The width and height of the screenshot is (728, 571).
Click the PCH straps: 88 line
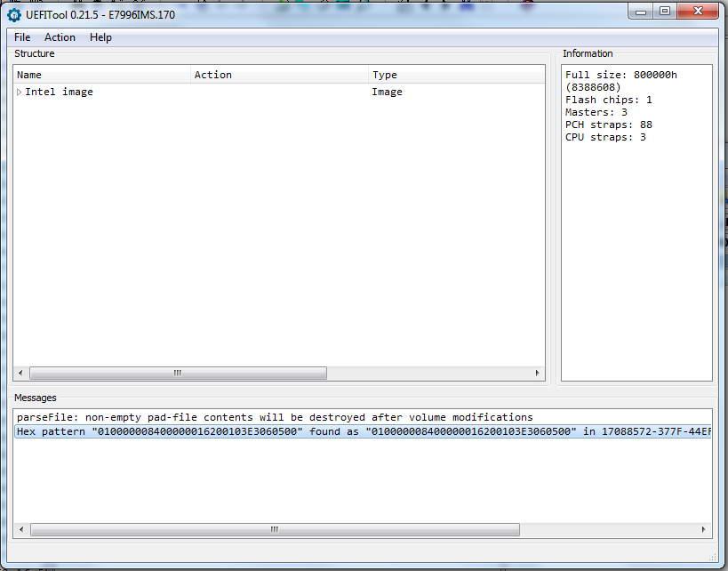(609, 125)
